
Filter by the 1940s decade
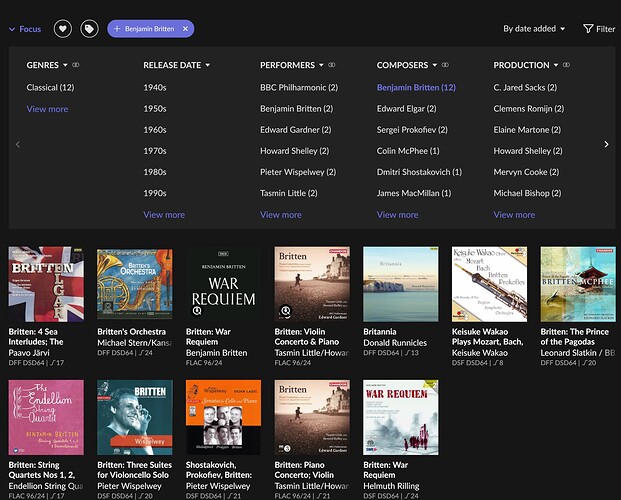155,88
